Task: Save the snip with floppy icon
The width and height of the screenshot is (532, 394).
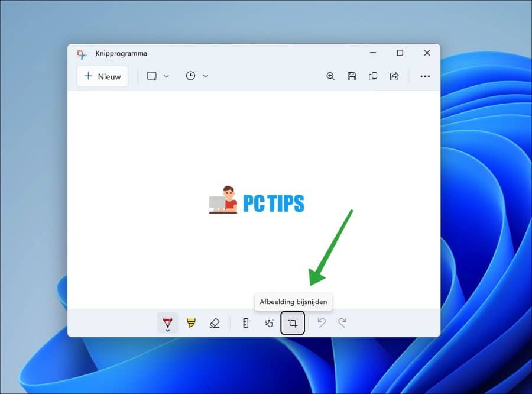Action: click(x=352, y=76)
